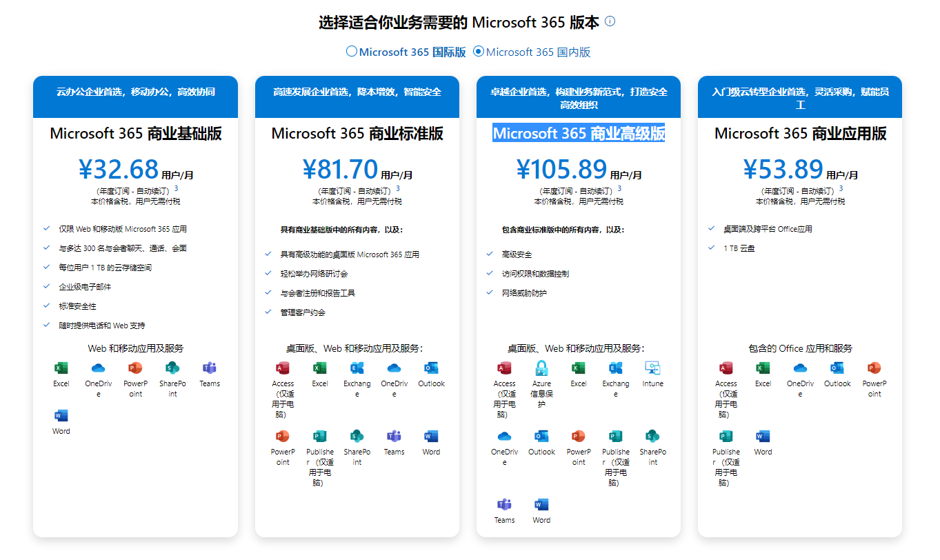Click the Teams icon in 商业基础版 plan
Image resolution: width=940 pixels, height=560 pixels.
[210, 368]
